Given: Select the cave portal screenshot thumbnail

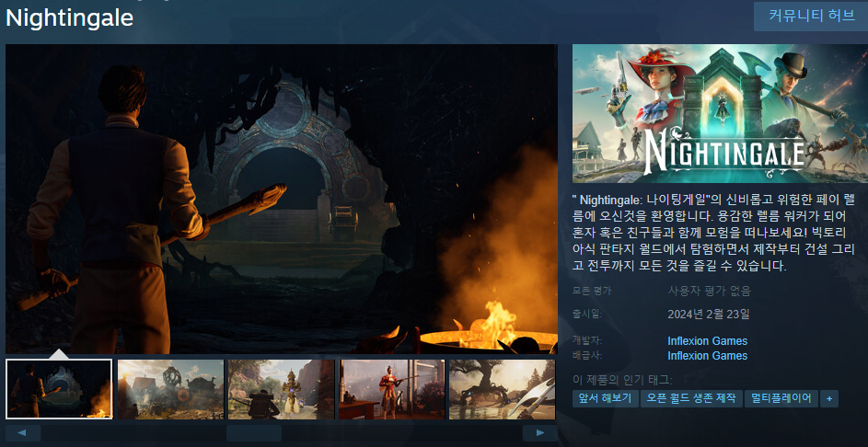Looking at the screenshot, I should click(x=59, y=389).
